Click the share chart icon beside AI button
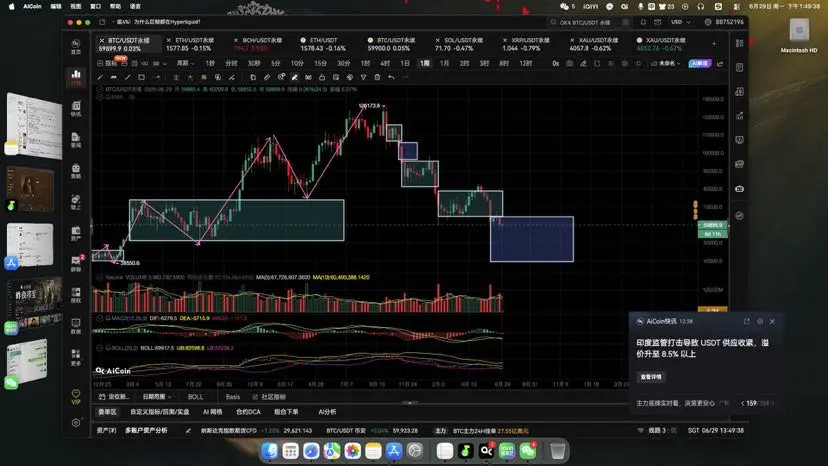 720,63
